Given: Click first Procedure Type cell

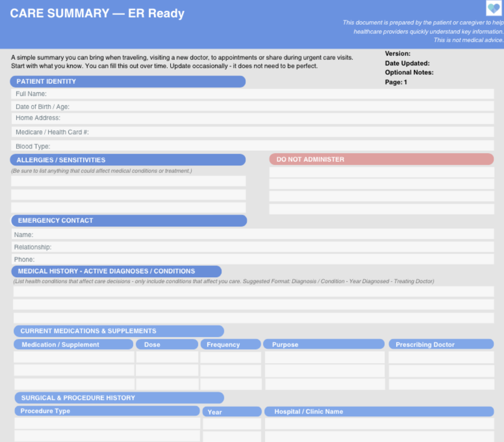Looking at the screenshot, I should pos(108,424).
